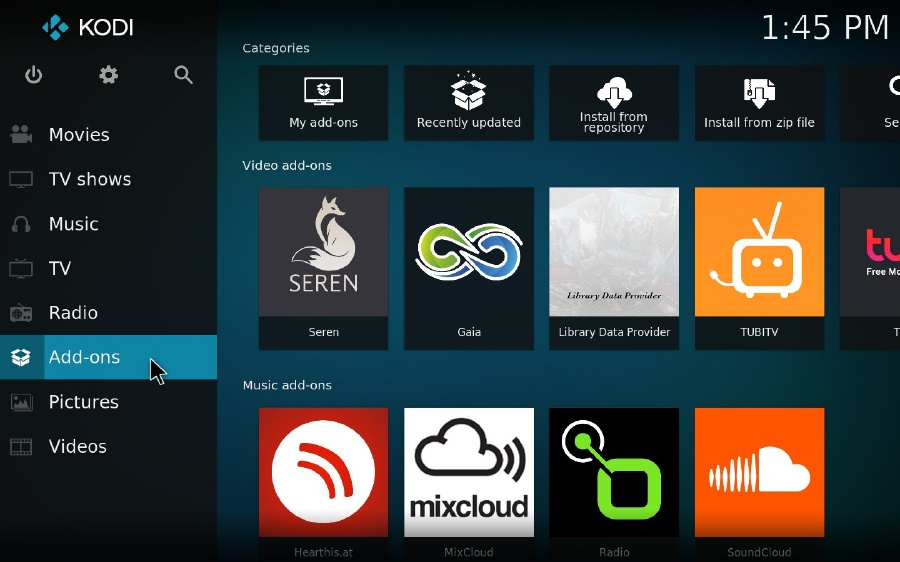Open Recently updated add-ons
900x562 pixels.
coord(469,103)
